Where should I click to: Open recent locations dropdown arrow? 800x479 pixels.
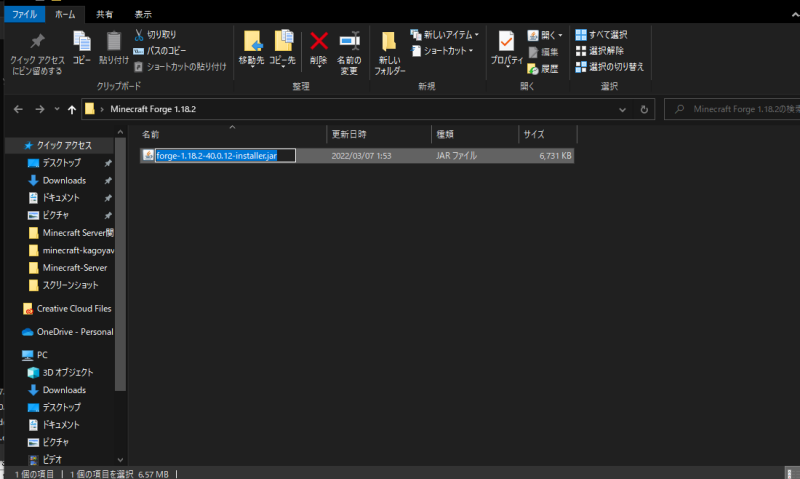point(57,109)
